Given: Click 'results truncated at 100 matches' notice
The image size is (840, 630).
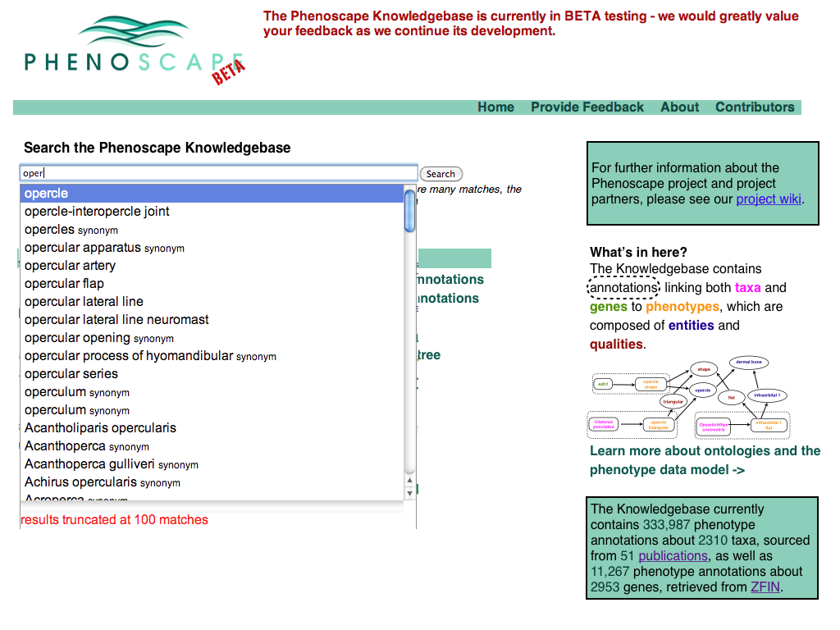Looking at the screenshot, I should 114,519.
